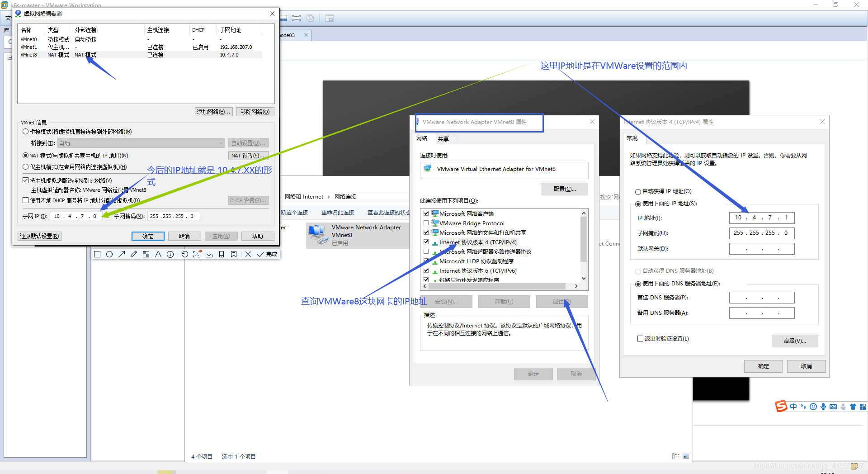This screenshot has width=868, height=474.
Task: Pin the screenshot with bookmark icon
Action: [x=234, y=254]
